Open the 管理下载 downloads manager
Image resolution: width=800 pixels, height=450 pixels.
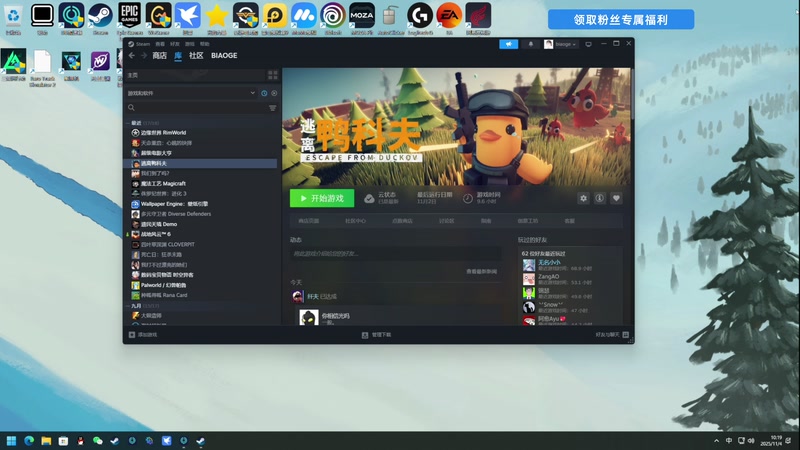click(x=377, y=335)
